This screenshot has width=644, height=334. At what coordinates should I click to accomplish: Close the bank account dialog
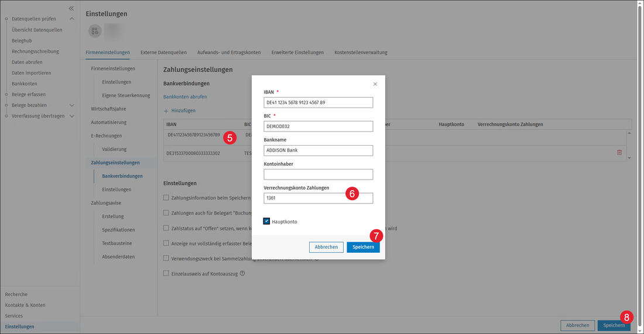[x=375, y=84]
